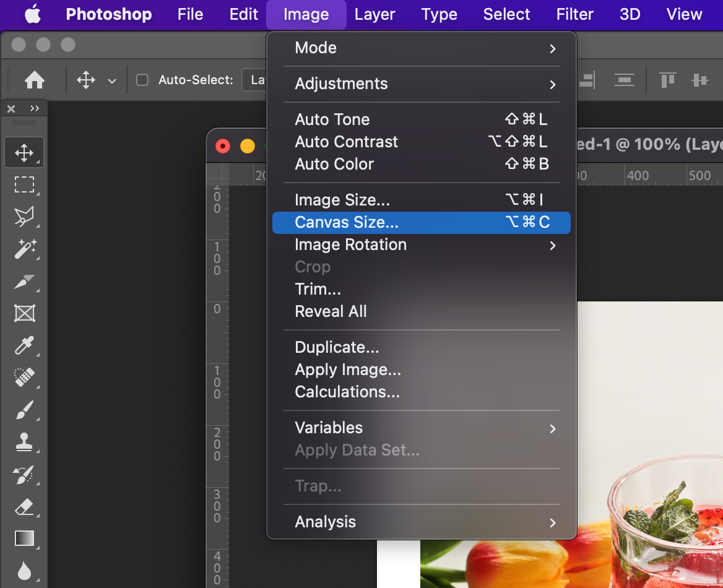Choose Apply Image...
The image size is (723, 588).
coord(422,370)
